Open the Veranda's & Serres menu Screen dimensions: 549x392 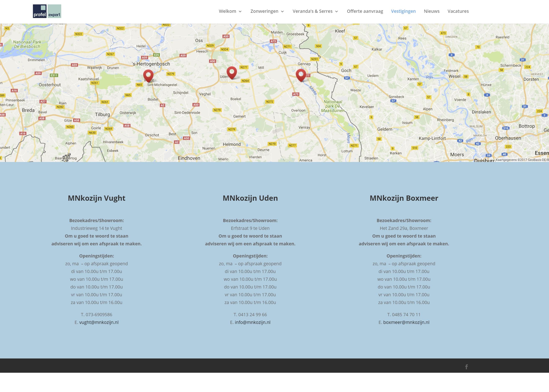coord(313,11)
